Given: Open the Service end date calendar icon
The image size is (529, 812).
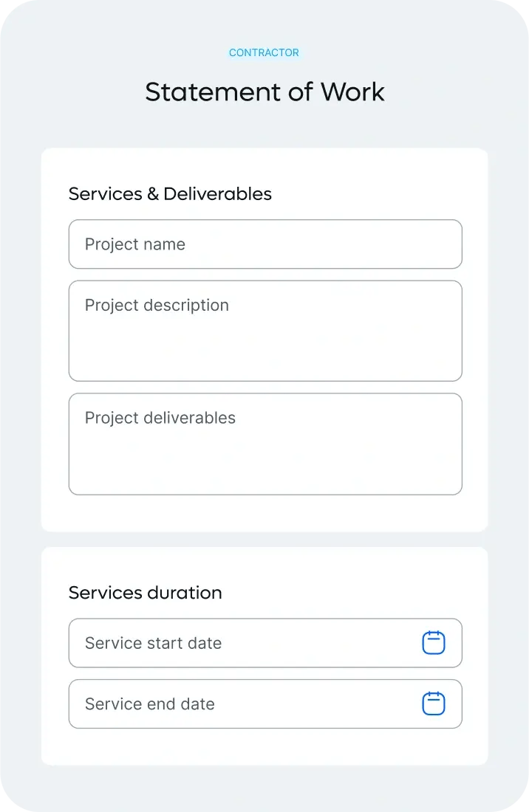Looking at the screenshot, I should (434, 703).
